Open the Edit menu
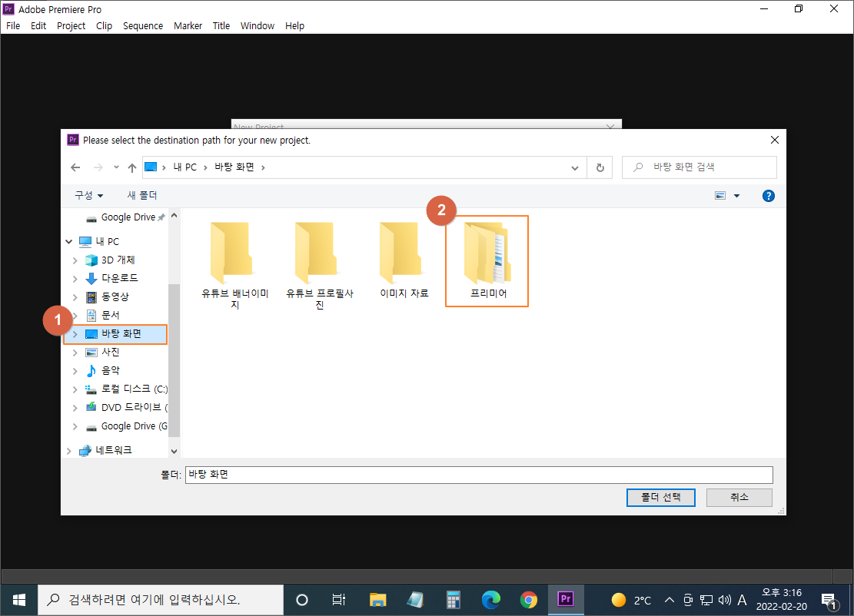 tap(38, 25)
